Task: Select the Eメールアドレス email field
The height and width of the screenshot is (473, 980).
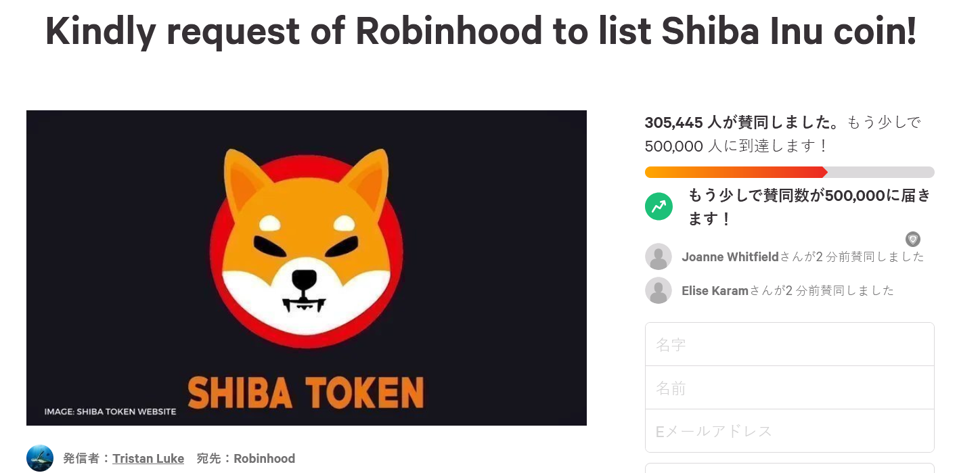Action: (789, 431)
